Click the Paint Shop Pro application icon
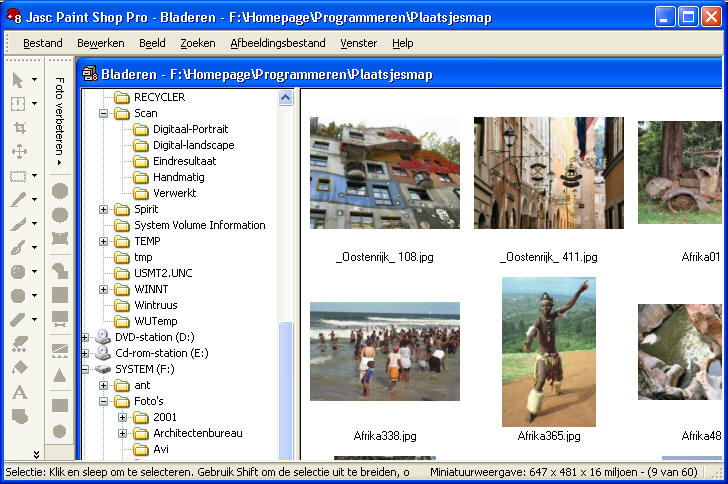Viewport: 728px width, 484px height. pos(14,17)
